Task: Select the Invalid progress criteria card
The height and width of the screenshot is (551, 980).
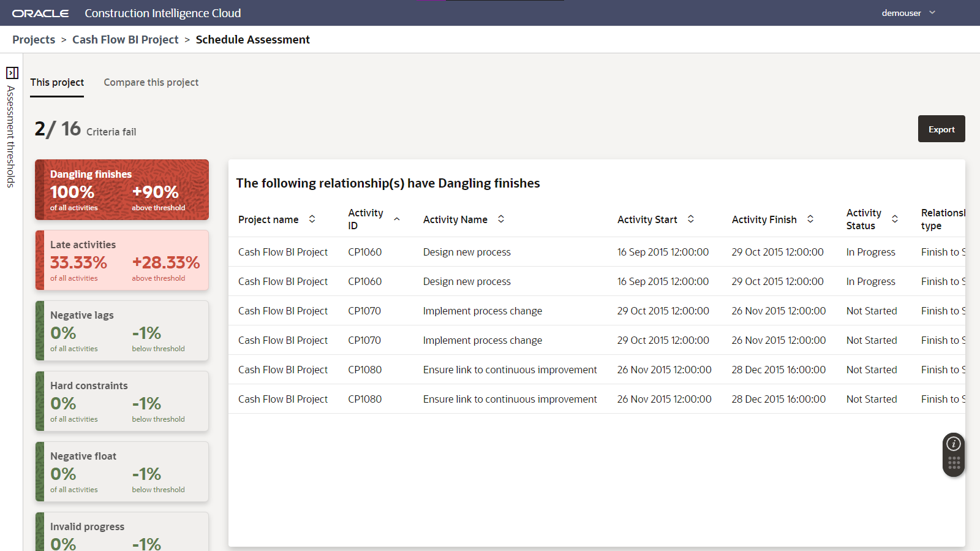Action: coord(122,531)
